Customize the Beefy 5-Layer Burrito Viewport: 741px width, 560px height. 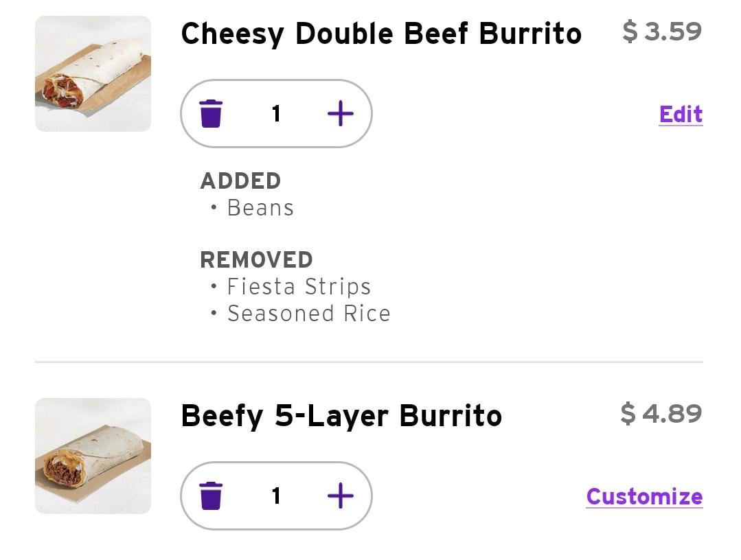pos(644,496)
